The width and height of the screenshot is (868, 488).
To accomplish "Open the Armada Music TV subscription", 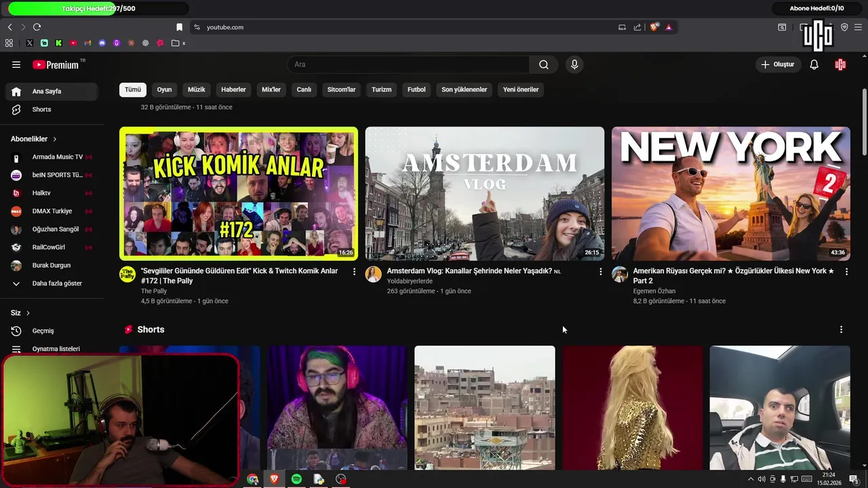I will pos(52,157).
